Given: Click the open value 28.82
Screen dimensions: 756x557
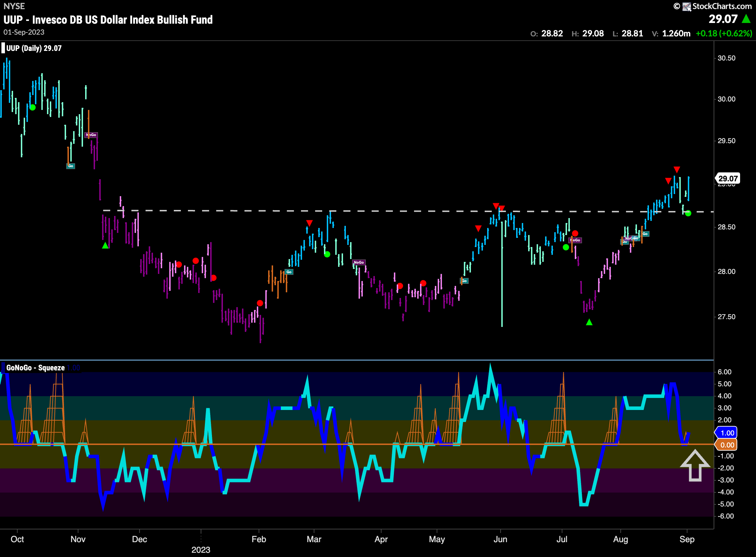Looking at the screenshot, I should [x=552, y=34].
